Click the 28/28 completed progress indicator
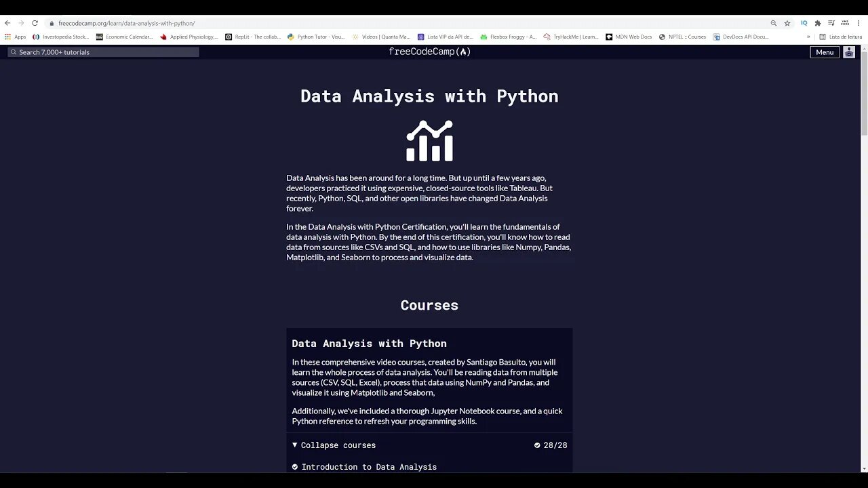Viewport: 868px width, 488px height. (551, 445)
